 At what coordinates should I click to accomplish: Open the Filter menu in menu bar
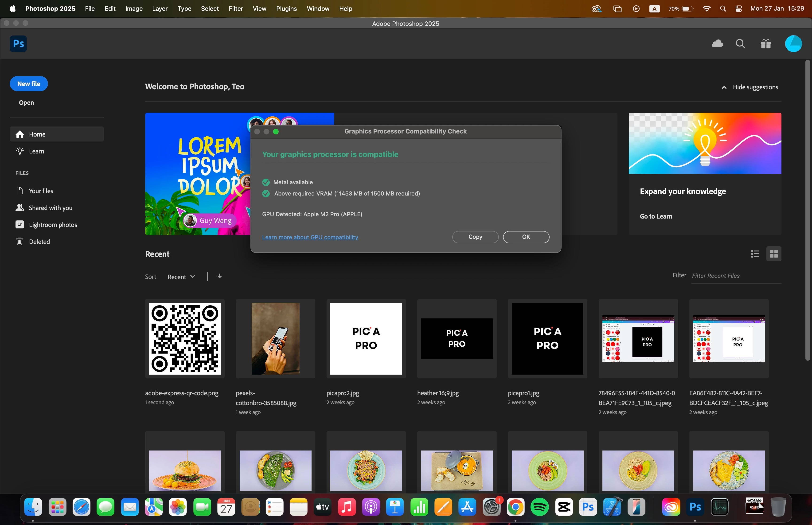[x=235, y=8]
